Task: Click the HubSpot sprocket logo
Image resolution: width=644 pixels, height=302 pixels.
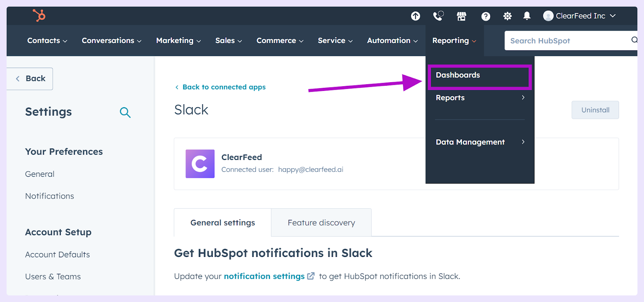Action: pyautogui.click(x=39, y=15)
